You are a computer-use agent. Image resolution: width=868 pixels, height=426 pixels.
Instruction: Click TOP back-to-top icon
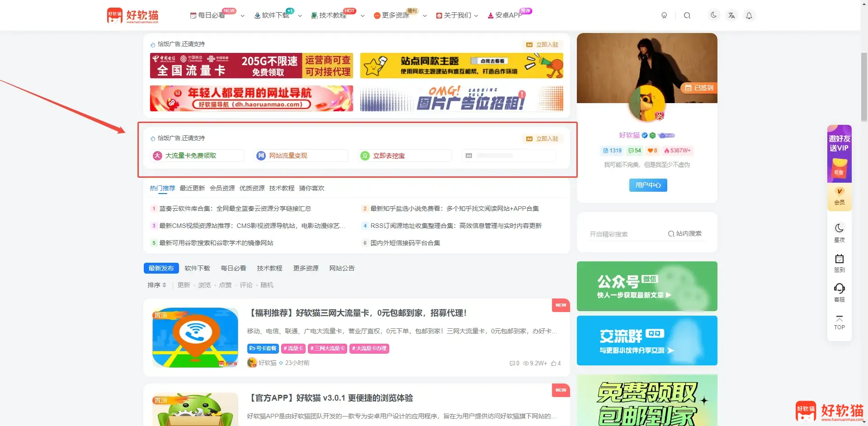(840, 322)
